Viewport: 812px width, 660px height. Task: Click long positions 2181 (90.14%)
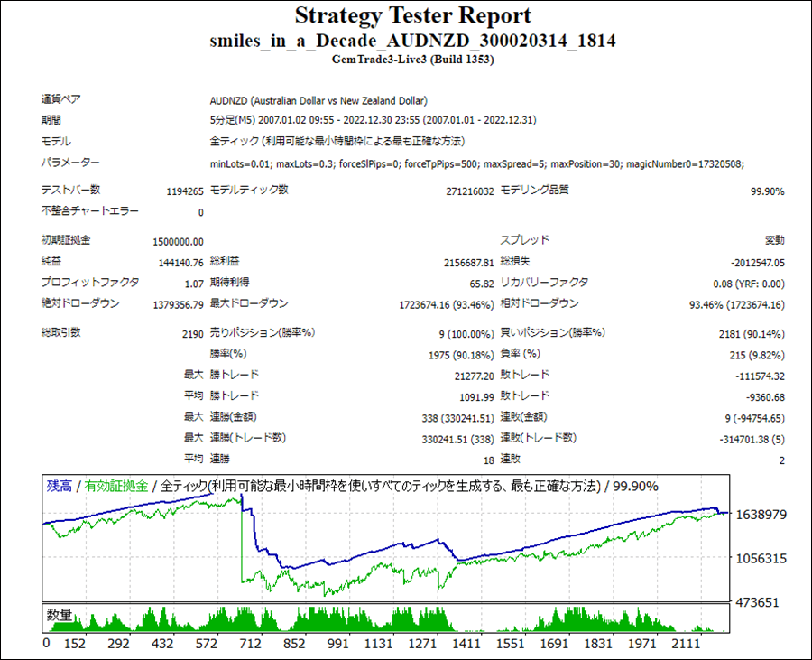pos(752,335)
